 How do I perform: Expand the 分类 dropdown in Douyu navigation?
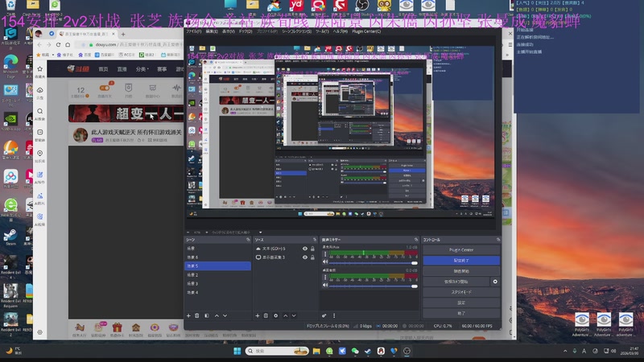(x=142, y=69)
